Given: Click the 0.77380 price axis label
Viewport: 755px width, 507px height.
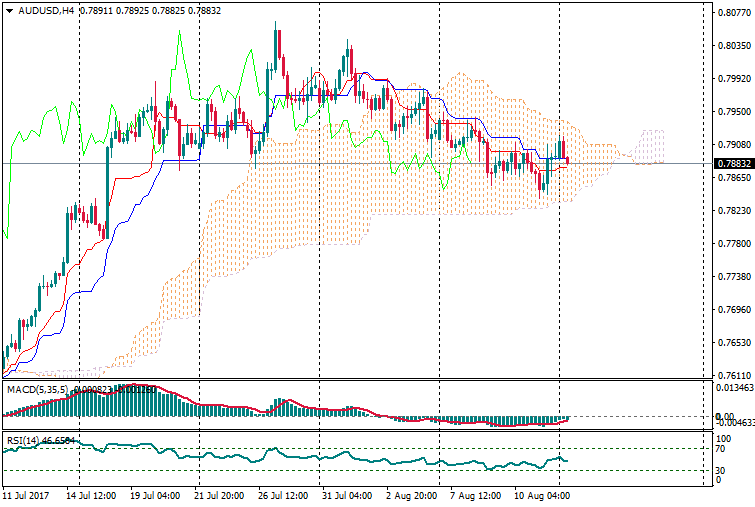Looking at the screenshot, I should tap(733, 277).
